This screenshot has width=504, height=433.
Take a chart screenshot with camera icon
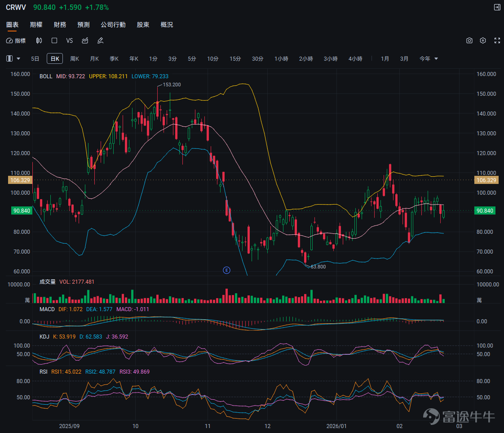coord(469,40)
